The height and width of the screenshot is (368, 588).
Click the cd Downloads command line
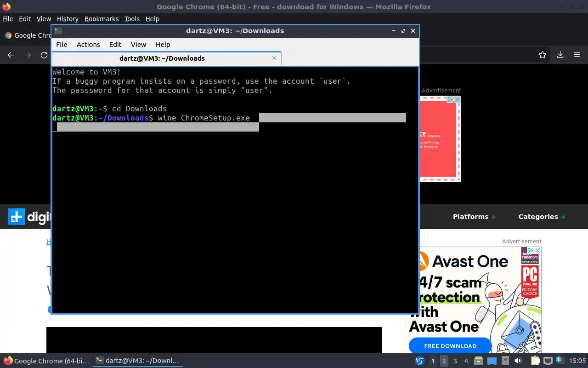(139, 109)
